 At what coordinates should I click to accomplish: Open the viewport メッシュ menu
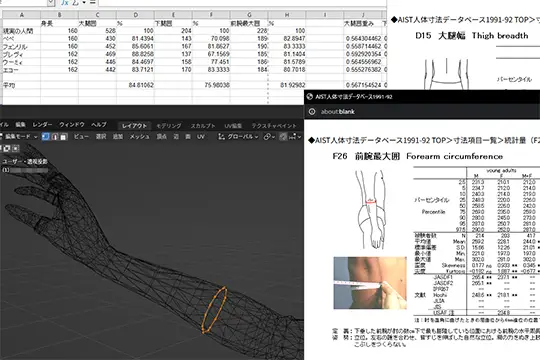pyautogui.click(x=139, y=137)
